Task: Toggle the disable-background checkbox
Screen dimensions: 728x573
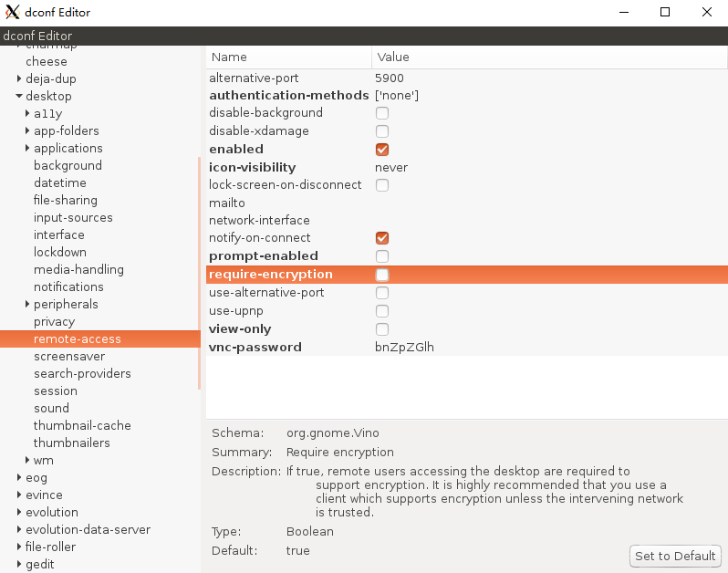Action: 382,113
